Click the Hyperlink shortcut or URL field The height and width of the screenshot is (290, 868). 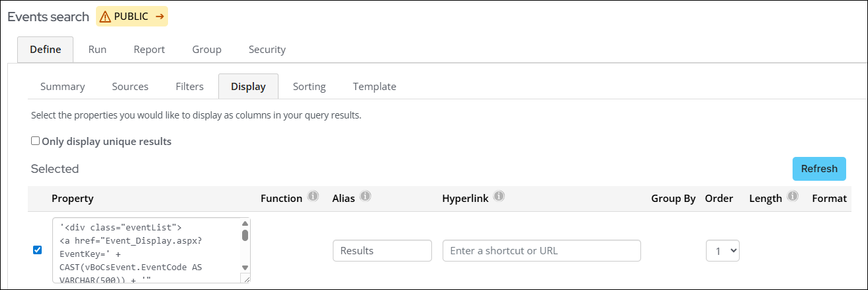[541, 251]
